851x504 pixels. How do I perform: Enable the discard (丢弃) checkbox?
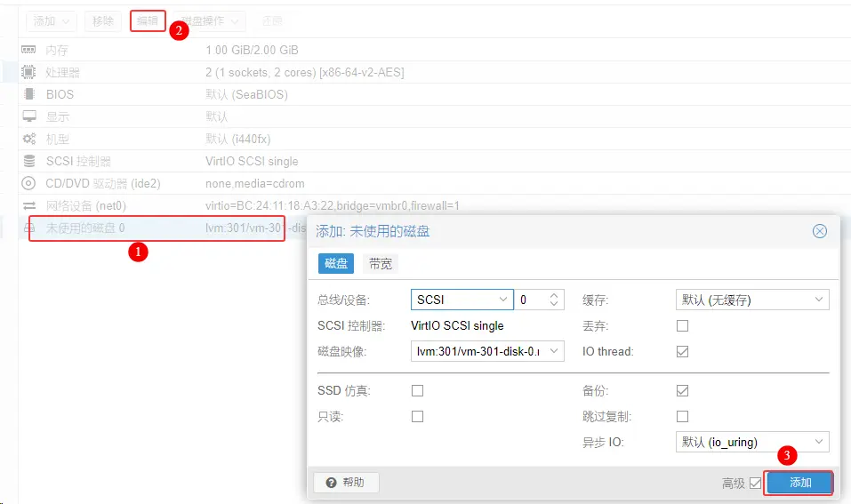(x=682, y=326)
